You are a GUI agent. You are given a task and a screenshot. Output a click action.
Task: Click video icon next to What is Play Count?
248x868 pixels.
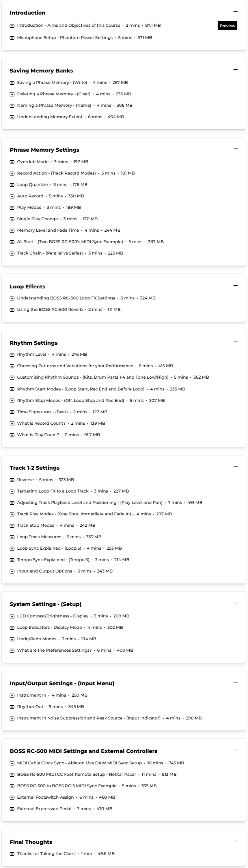tap(12, 435)
